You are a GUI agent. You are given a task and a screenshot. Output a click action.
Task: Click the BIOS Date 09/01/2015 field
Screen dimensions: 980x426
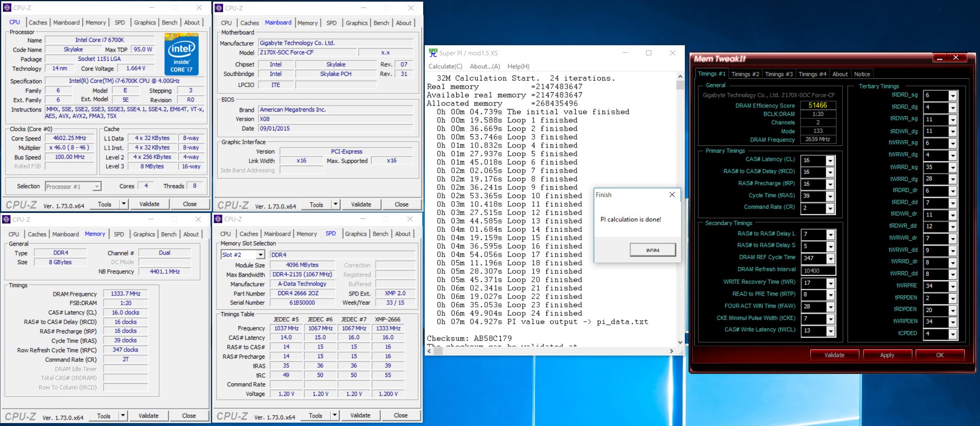pos(335,128)
